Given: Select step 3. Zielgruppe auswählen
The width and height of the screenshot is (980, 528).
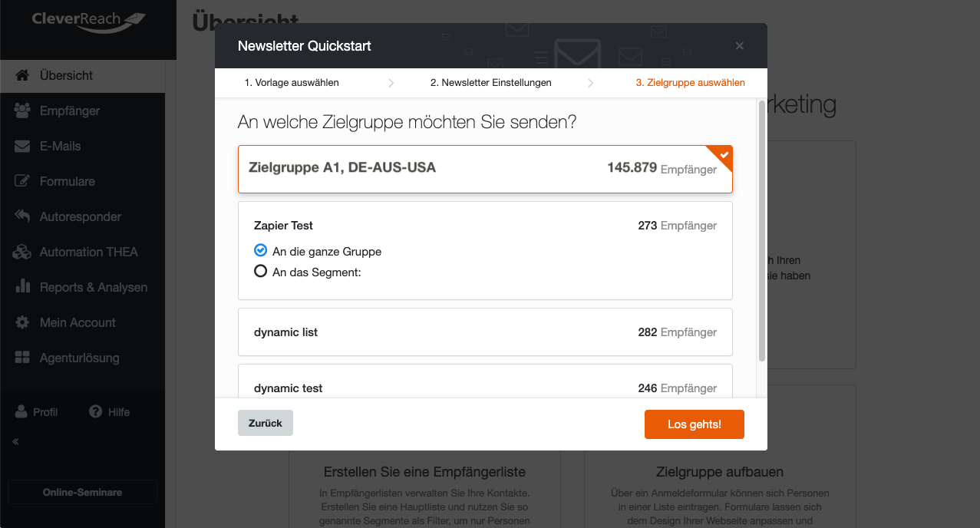Looking at the screenshot, I should click(x=691, y=82).
